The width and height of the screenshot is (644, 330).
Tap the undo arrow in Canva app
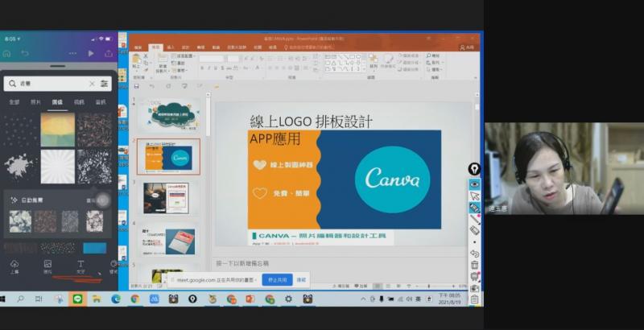(x=25, y=54)
